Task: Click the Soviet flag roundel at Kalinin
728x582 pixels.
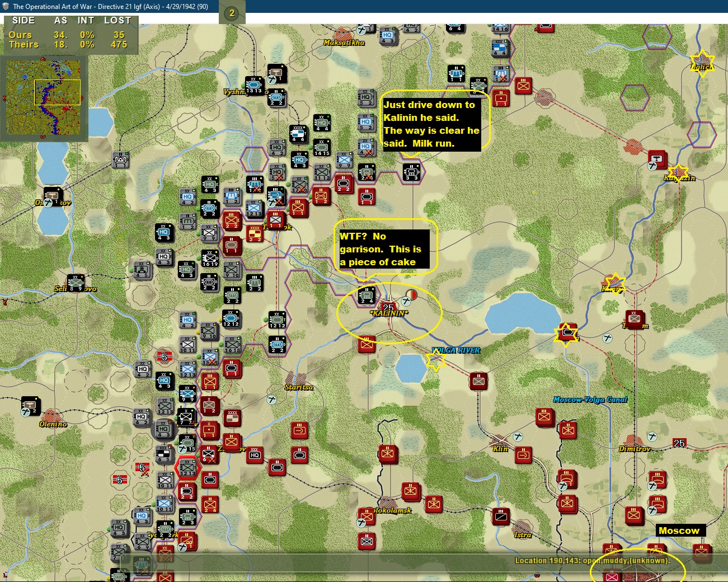Action: pos(412,294)
